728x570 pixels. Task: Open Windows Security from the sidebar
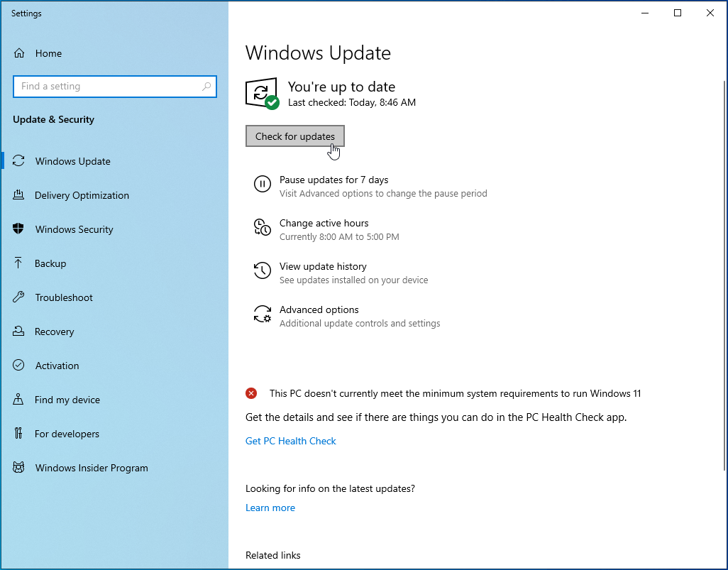[74, 229]
